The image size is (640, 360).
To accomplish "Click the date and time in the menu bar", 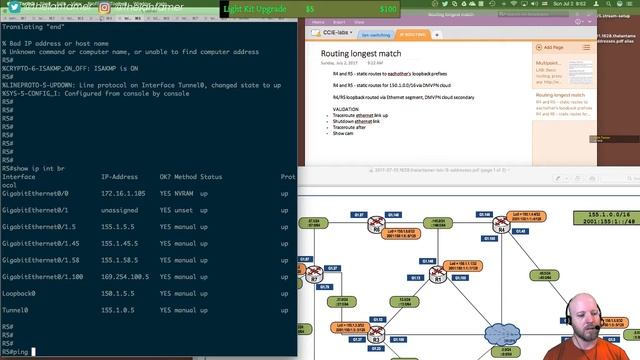I will point(569,4).
